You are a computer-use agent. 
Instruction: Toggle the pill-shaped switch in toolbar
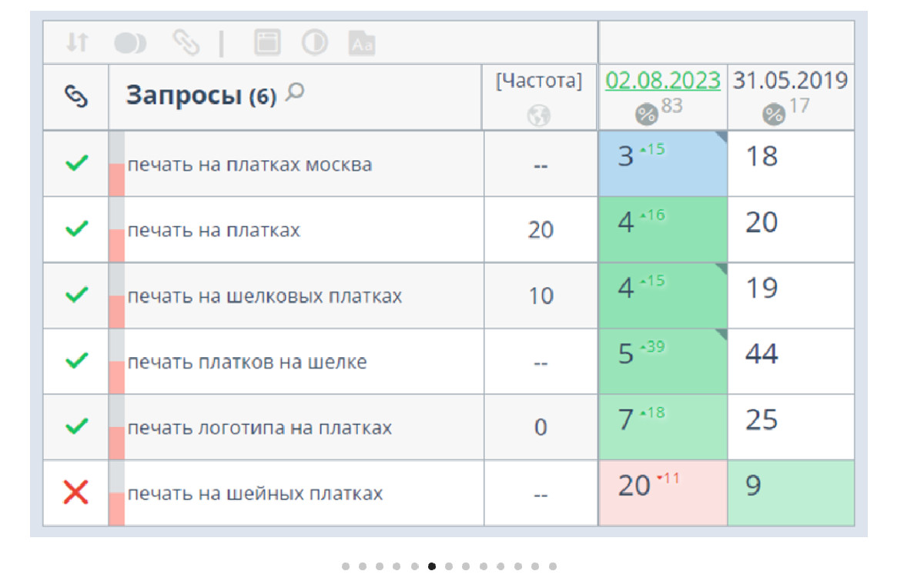click(130, 43)
